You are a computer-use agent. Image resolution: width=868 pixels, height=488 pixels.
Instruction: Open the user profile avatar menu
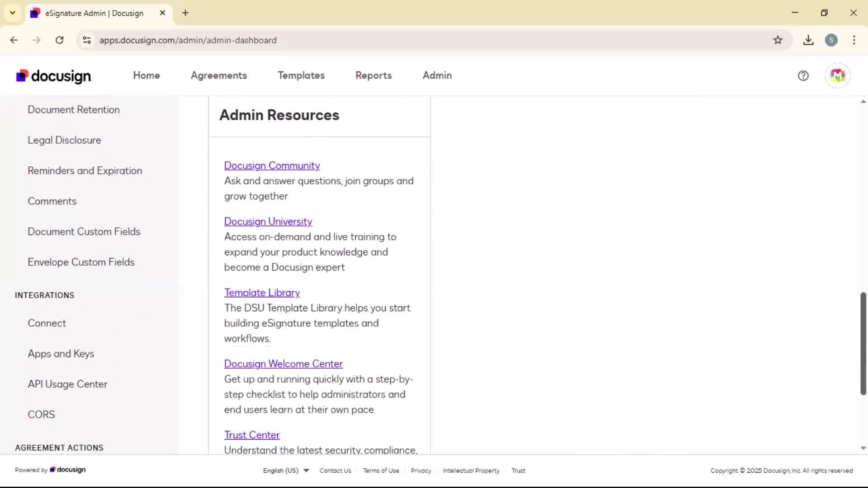pos(837,75)
